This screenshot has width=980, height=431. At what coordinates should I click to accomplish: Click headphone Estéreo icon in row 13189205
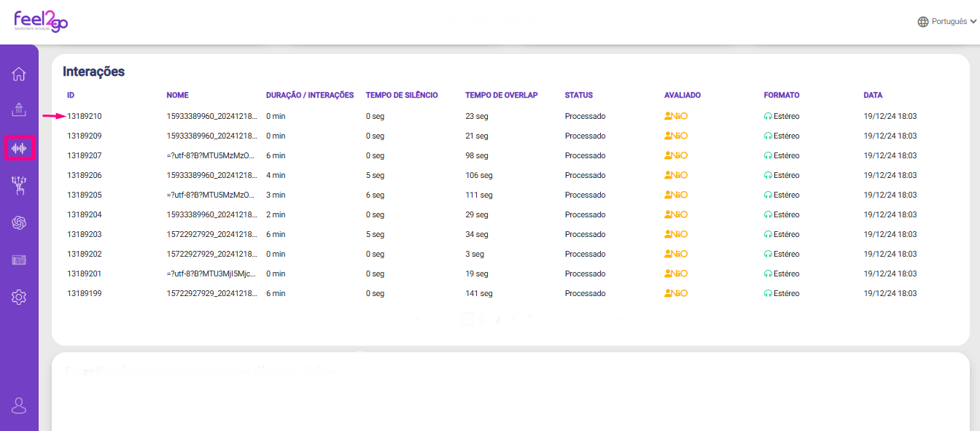point(768,195)
